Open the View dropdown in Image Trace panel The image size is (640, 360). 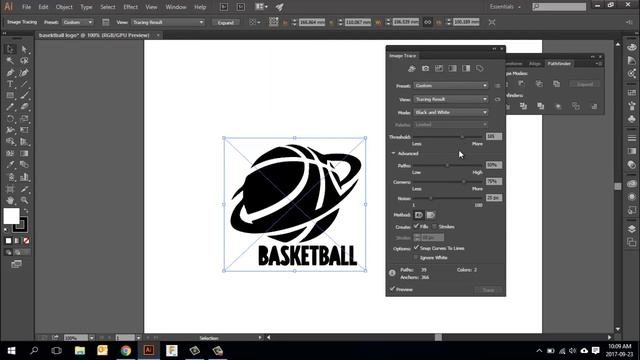tap(451, 99)
